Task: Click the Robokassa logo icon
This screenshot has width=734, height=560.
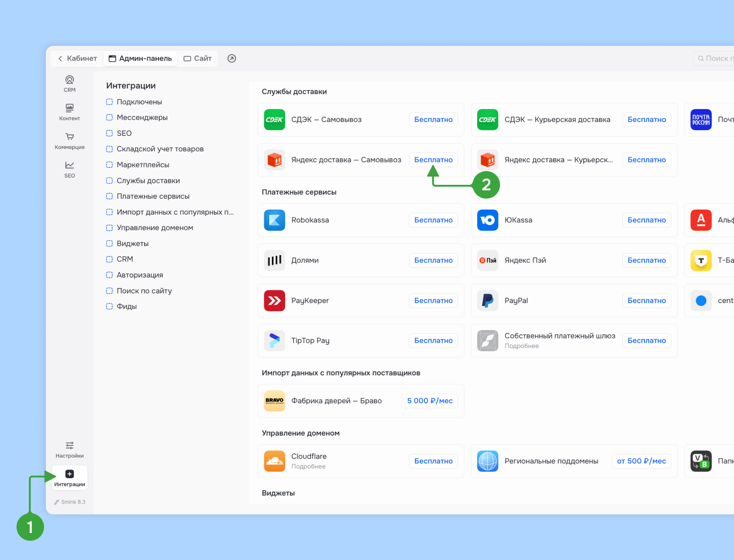Action: tap(274, 220)
